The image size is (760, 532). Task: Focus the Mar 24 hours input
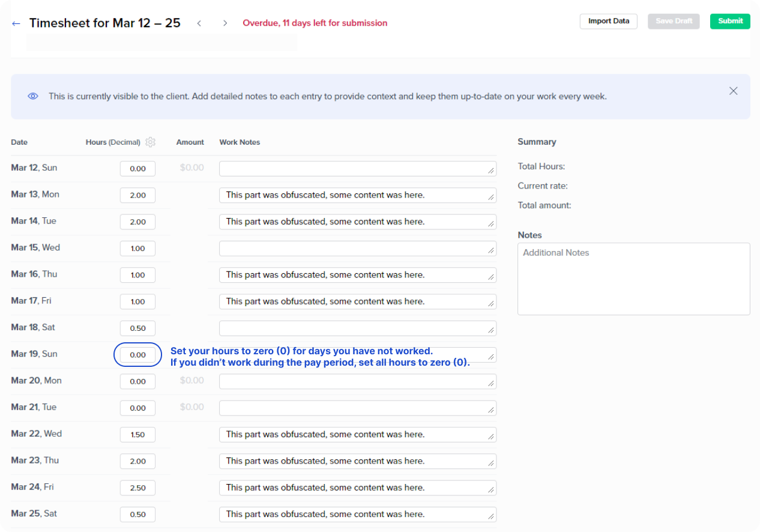[137, 488]
